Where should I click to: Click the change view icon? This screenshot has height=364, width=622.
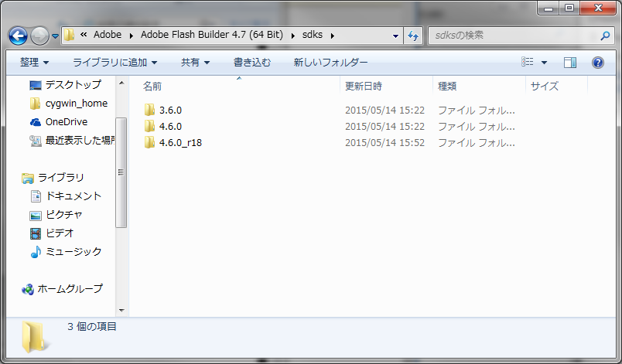click(x=527, y=62)
